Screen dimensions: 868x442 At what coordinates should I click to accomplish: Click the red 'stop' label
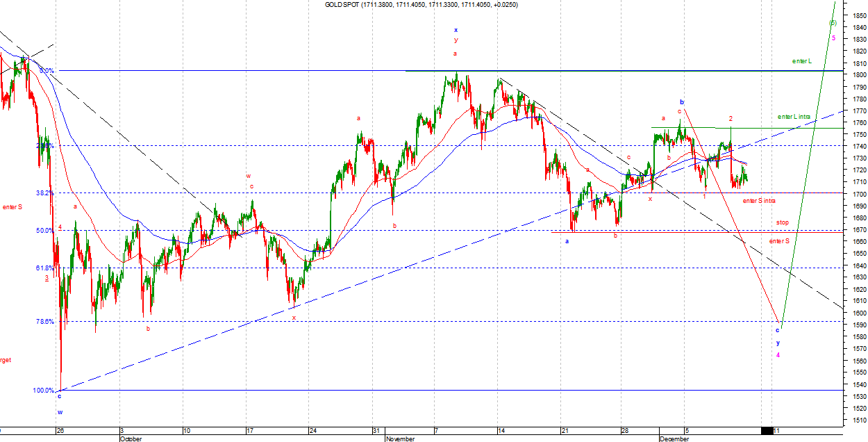click(x=783, y=222)
